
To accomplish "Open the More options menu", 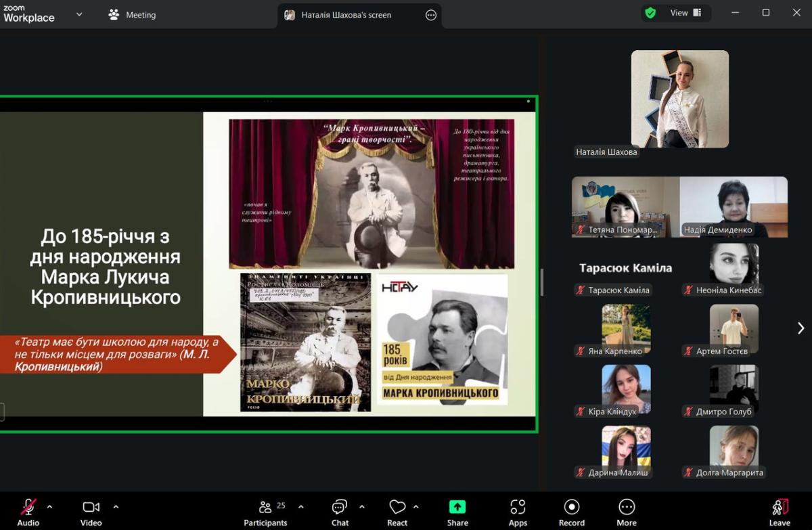I will coord(626,512).
